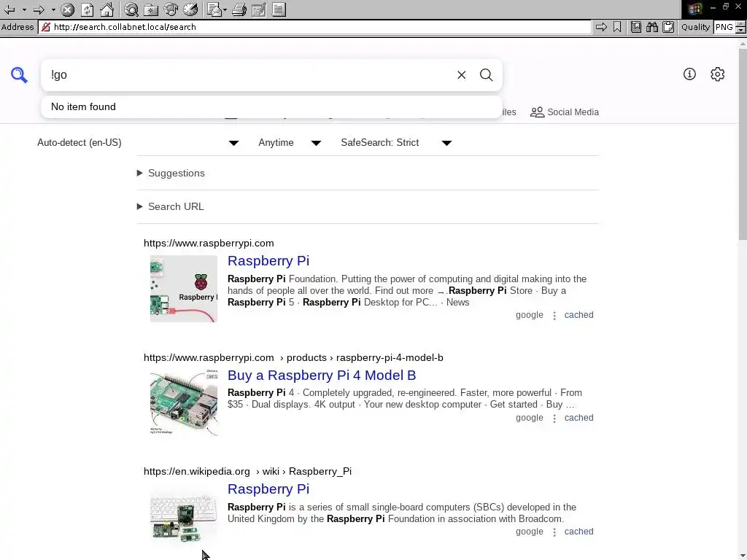
Task: Open the Mail button dropdown arrow
Action: pos(225,9)
